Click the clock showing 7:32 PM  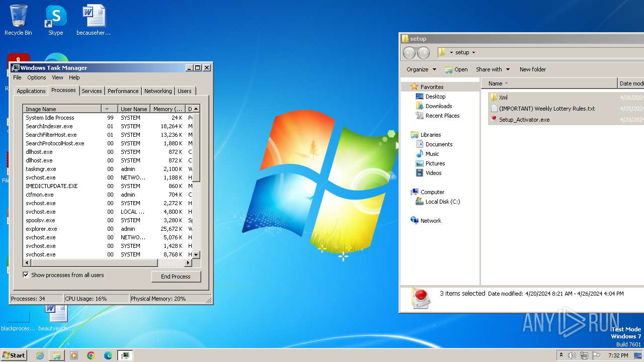click(x=618, y=355)
